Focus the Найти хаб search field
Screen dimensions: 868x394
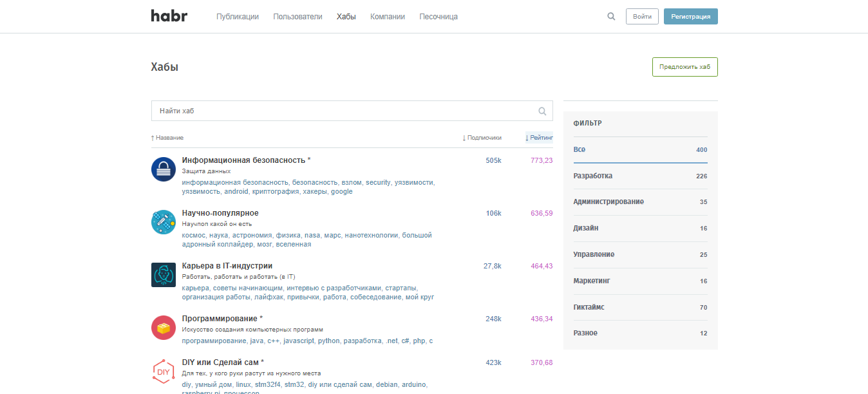click(x=344, y=111)
